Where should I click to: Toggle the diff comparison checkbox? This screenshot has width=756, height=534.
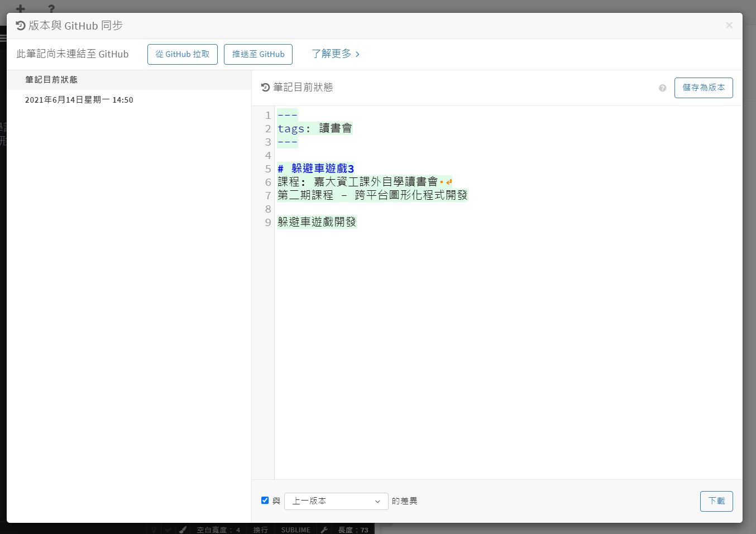(265, 501)
